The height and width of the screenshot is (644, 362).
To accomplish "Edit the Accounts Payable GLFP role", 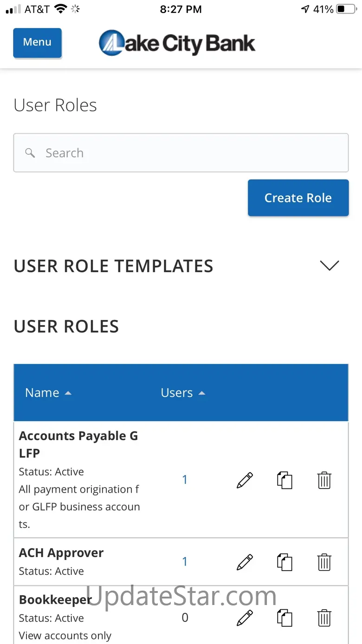I will pos(245,480).
